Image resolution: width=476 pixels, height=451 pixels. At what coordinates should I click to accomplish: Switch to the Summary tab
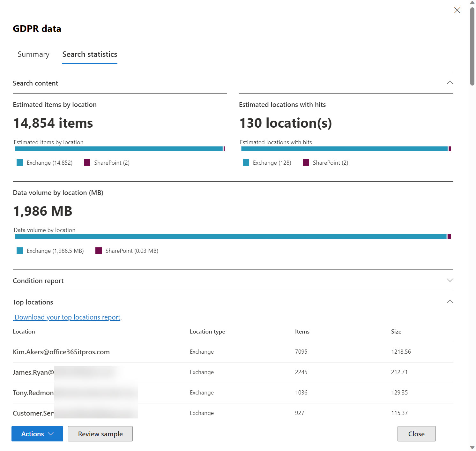tap(33, 54)
